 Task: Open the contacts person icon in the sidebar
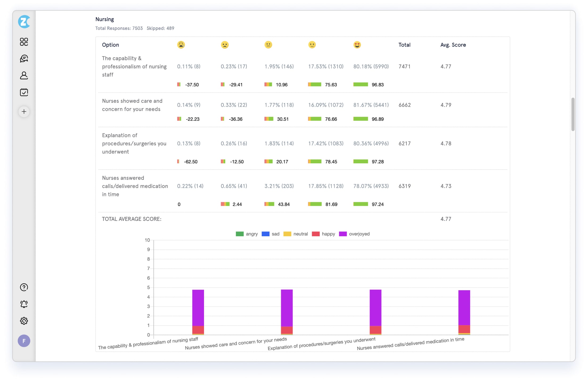click(x=24, y=76)
